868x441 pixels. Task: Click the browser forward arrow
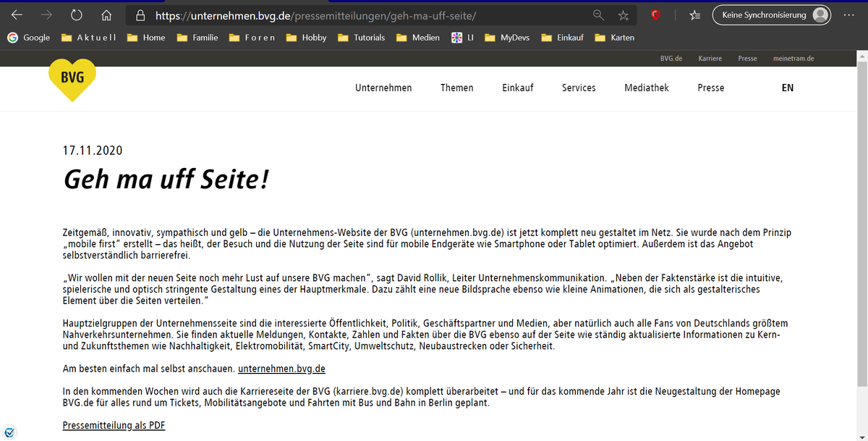[48, 14]
